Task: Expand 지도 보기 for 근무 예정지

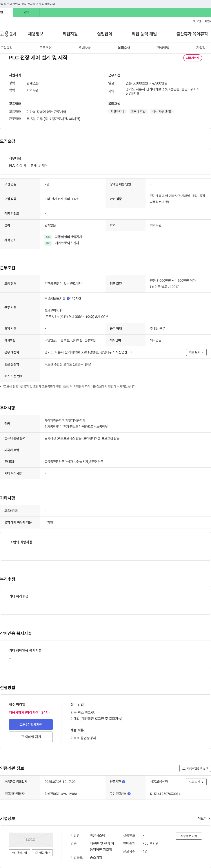Action: click(x=196, y=352)
